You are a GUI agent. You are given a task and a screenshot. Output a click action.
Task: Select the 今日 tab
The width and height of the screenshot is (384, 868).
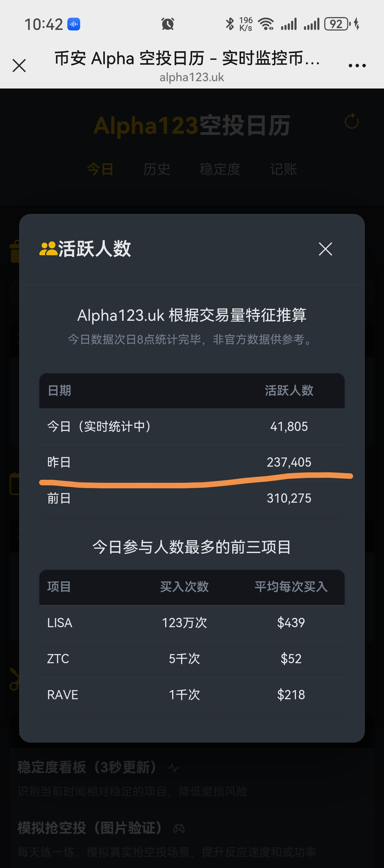pos(100,169)
